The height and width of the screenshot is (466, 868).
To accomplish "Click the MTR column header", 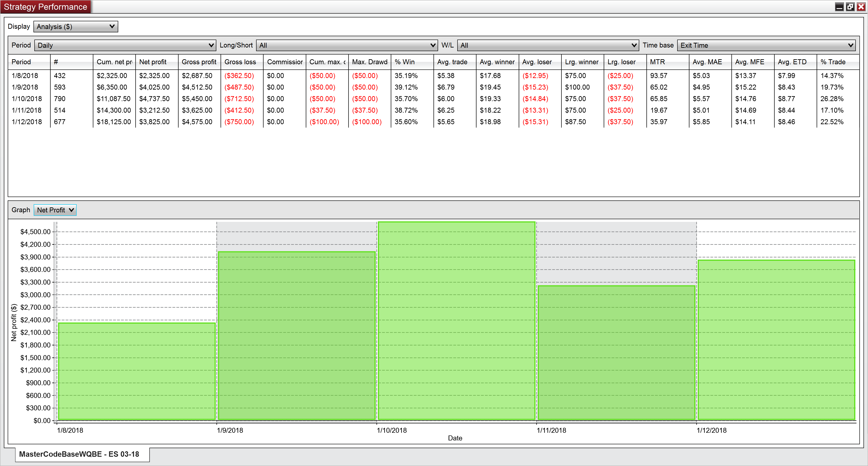I will (x=668, y=62).
